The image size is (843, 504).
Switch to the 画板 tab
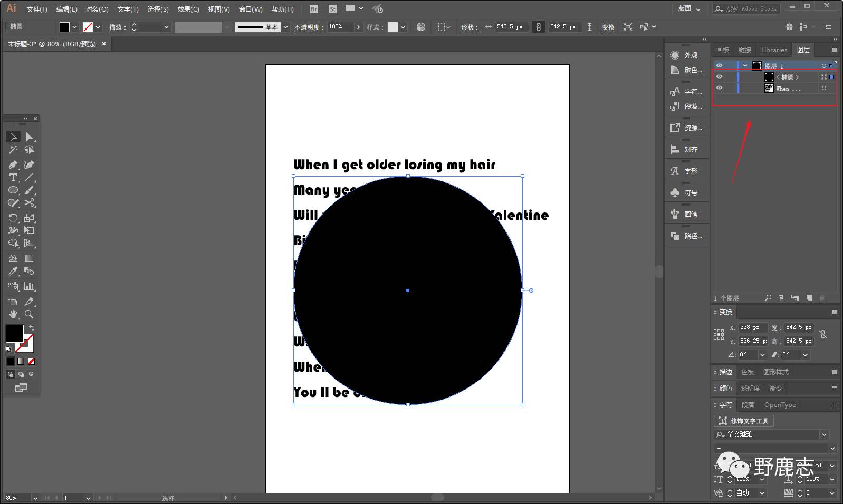722,50
